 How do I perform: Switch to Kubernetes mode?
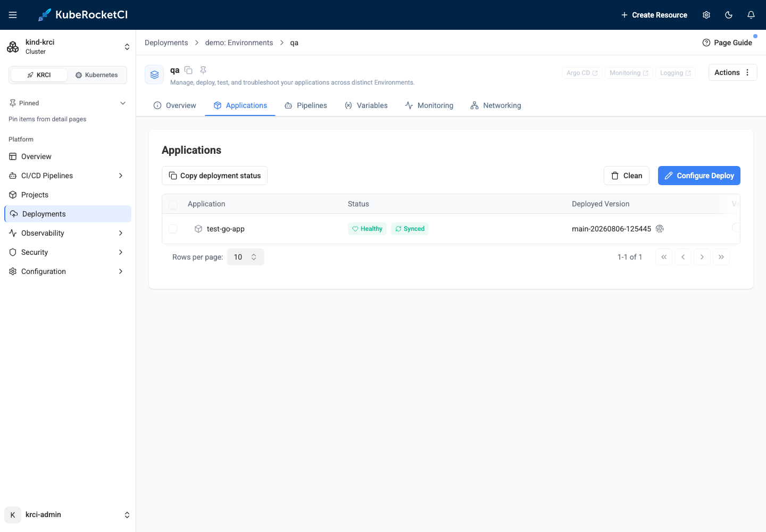(x=97, y=75)
